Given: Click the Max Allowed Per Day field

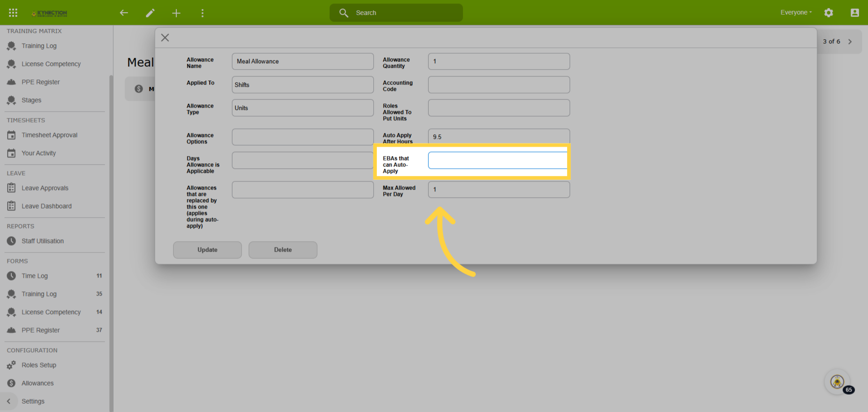Looking at the screenshot, I should pyautogui.click(x=499, y=189).
